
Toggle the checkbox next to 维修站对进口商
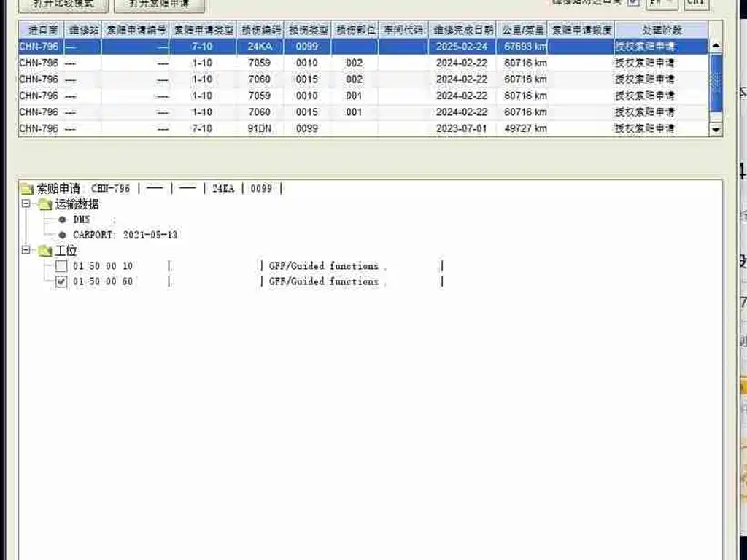click(x=633, y=2)
